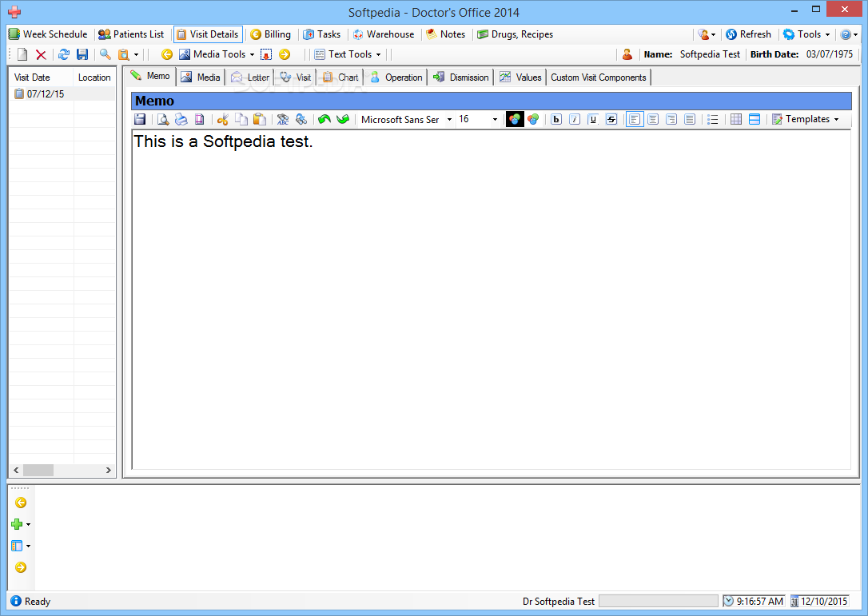Toggle strikethrough formatting
The width and height of the screenshot is (868, 616).
[x=611, y=119]
